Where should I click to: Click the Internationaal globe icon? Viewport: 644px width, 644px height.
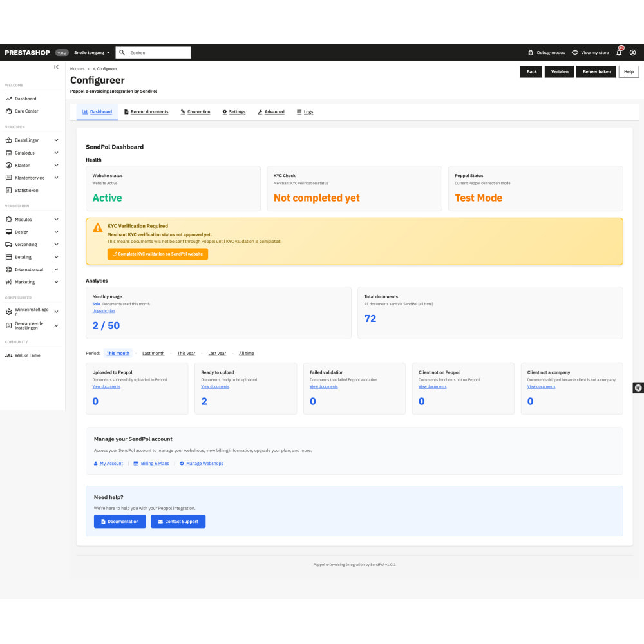point(8,269)
